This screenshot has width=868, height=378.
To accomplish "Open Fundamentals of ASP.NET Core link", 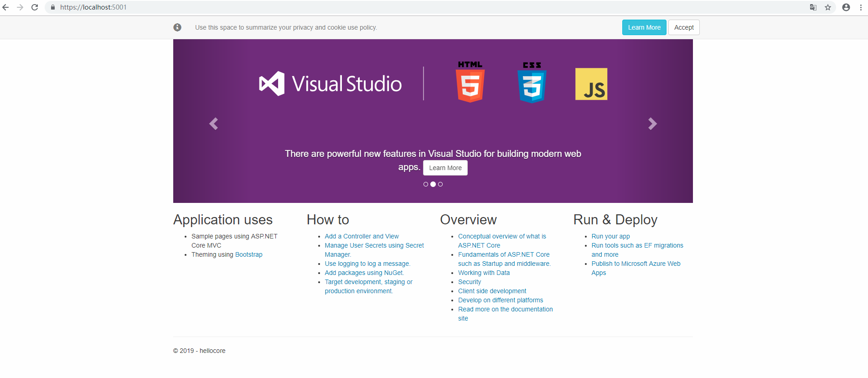I will (504, 259).
